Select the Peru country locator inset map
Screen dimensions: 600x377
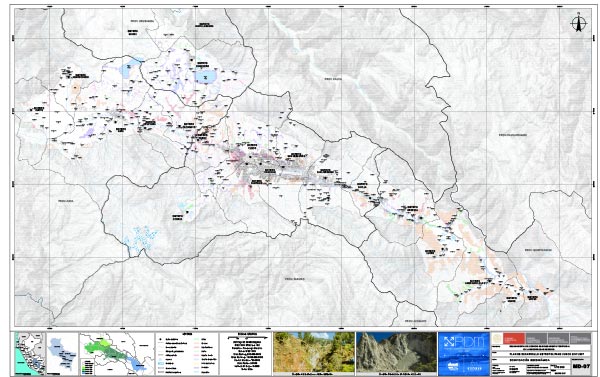pos(30,354)
